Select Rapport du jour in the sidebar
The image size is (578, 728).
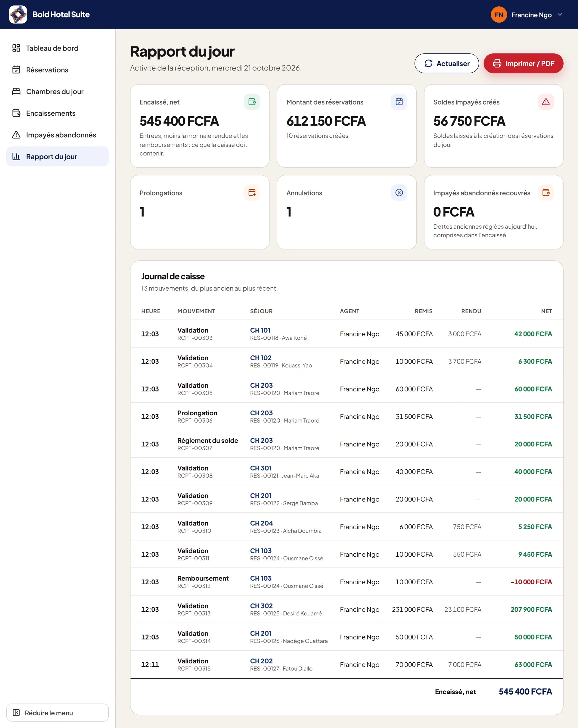click(57, 156)
